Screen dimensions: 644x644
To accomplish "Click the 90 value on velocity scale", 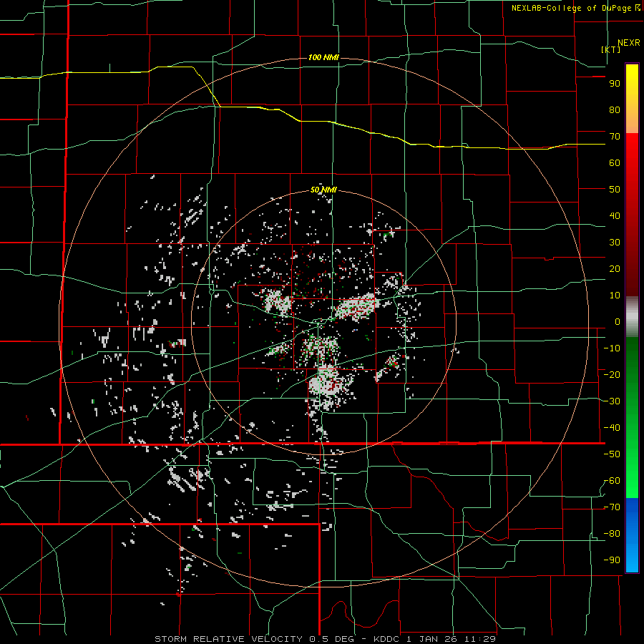I will [615, 84].
